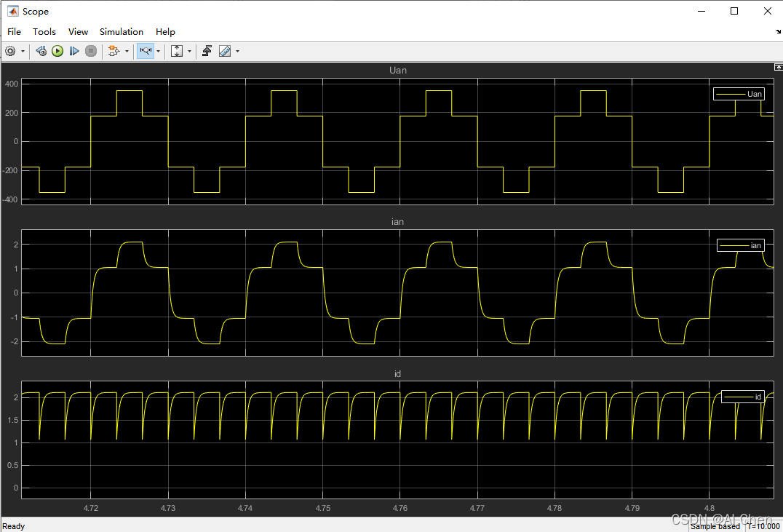Expand the Scale Axes Limits dropdown arrow
Image resolution: width=783 pixels, height=532 pixels.
click(189, 52)
